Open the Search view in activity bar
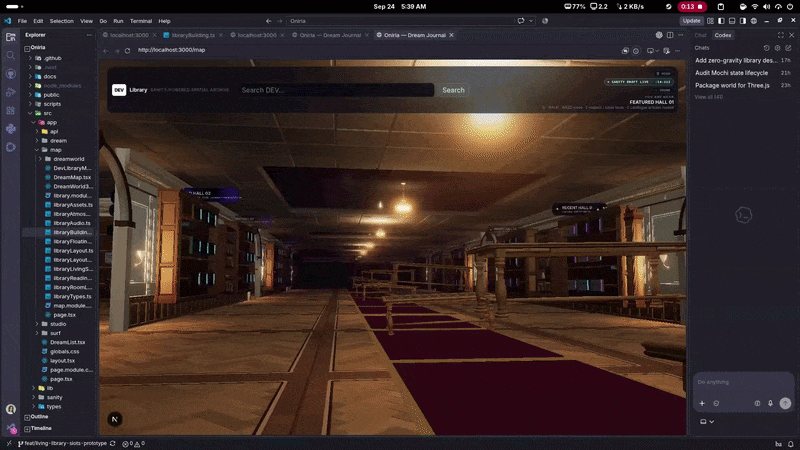Image resolution: width=800 pixels, height=450 pixels. coord(11,55)
